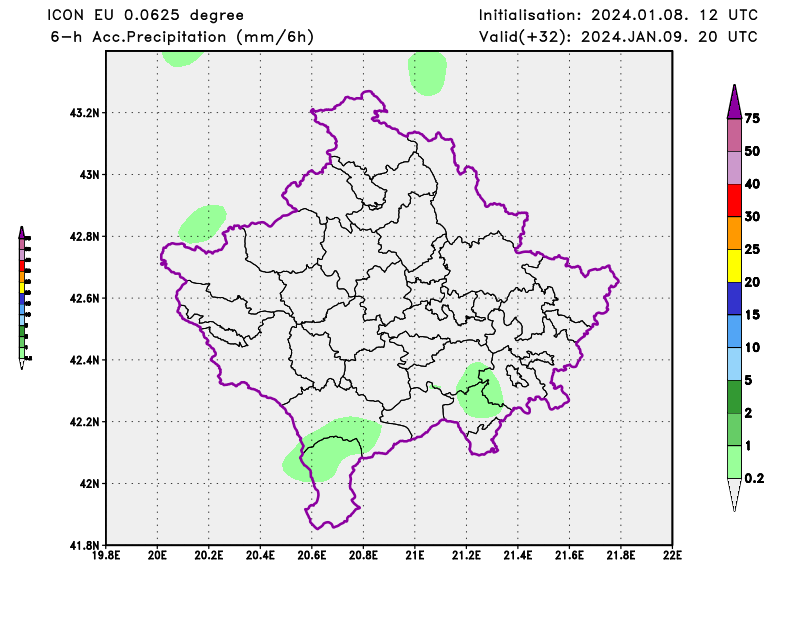Click the 'Initialisation: 2024.01.08. 12 UTC' text
The image size is (800, 618).
618,15
